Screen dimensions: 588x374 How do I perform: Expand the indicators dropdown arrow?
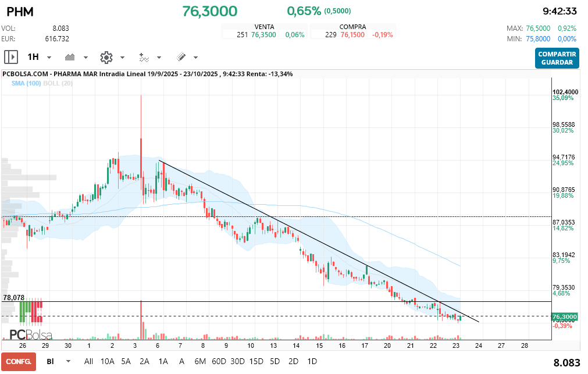tap(159, 58)
